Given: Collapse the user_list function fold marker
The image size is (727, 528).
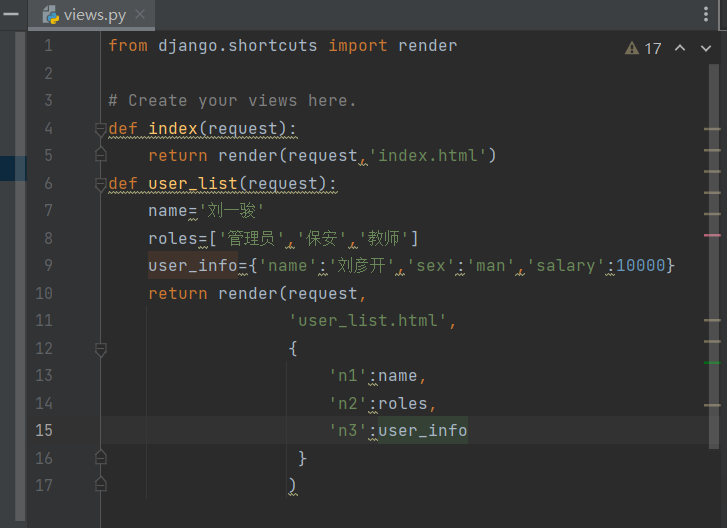Looking at the screenshot, I should tap(100, 184).
